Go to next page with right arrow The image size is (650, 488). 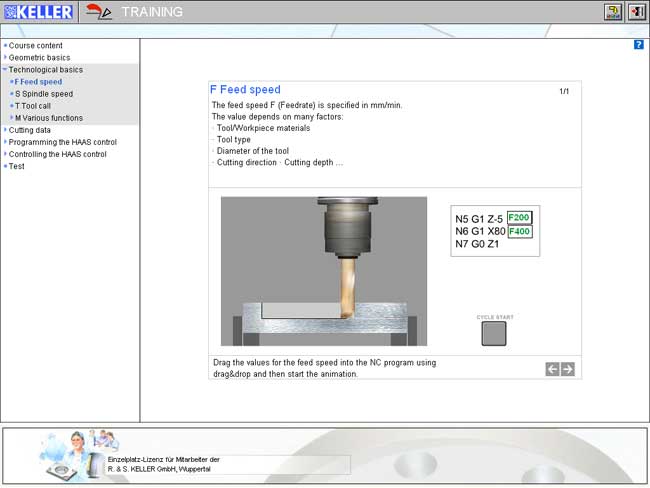[x=568, y=369]
